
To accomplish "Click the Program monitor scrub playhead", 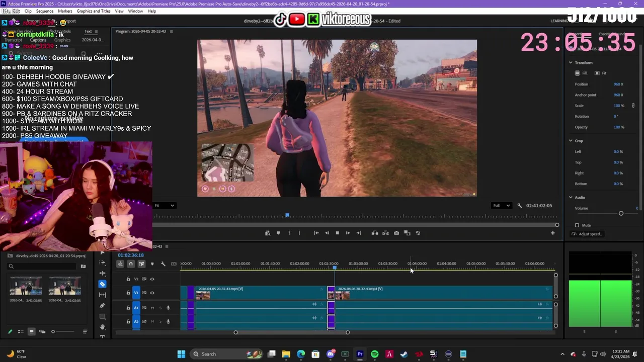I will click(287, 215).
